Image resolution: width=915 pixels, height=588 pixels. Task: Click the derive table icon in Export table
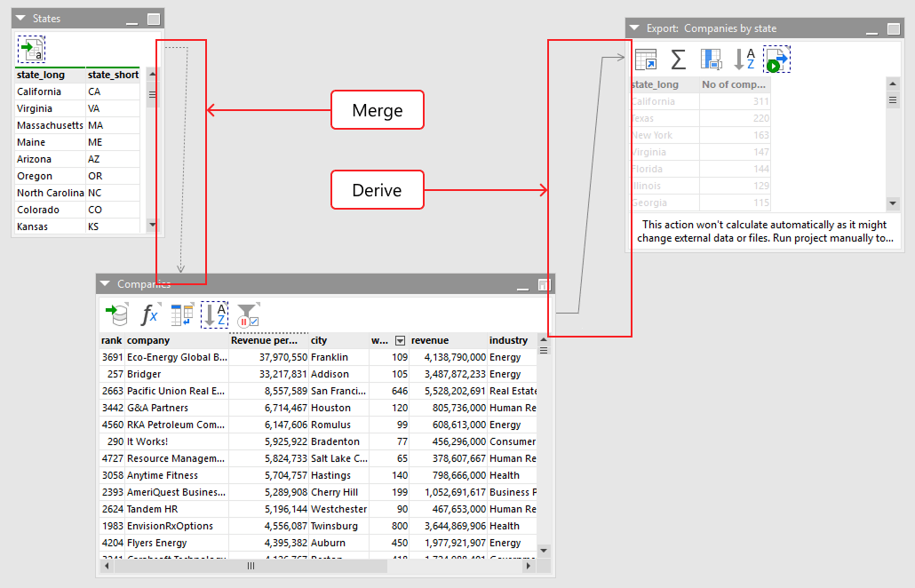click(646, 60)
